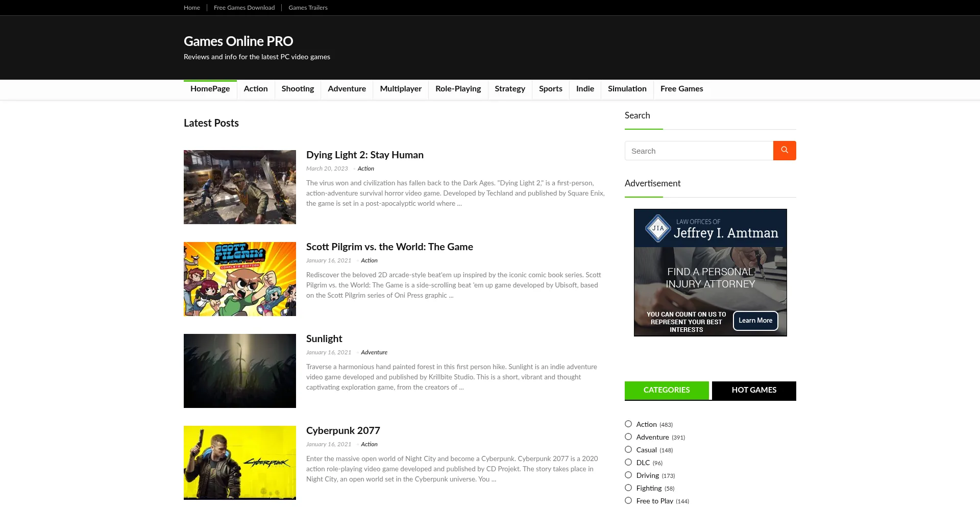Switch to the CATEGORIES tab
Viewport: 980px width, 507px height.
[667, 390]
